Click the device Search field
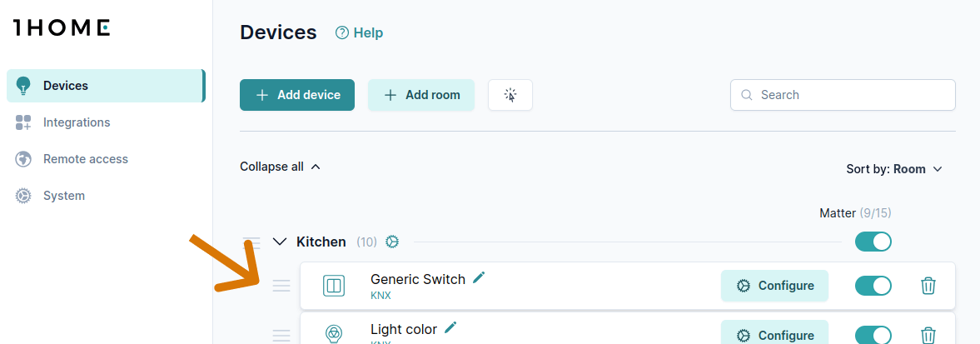This screenshot has height=344, width=980. tap(843, 95)
